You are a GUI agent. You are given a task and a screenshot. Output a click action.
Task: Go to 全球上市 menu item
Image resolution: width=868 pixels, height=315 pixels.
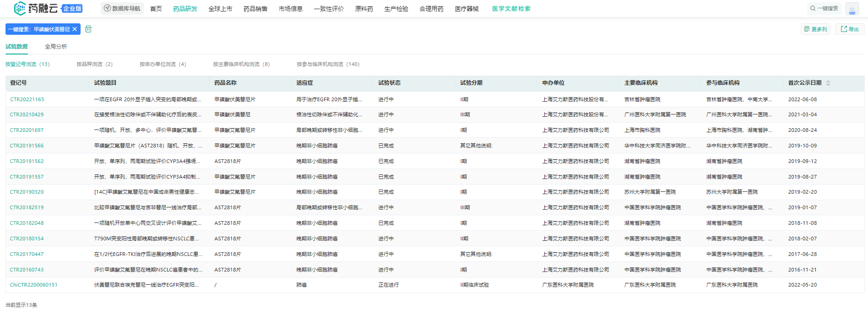[x=220, y=9]
